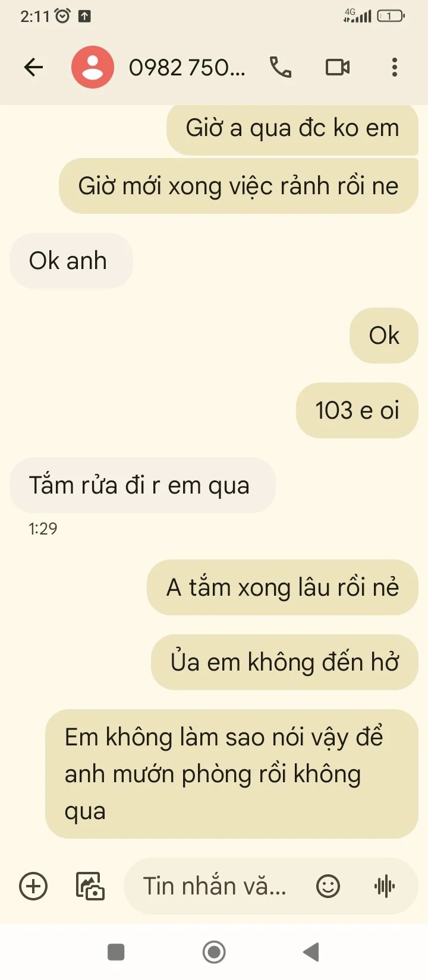Go back using the arrow icon
This screenshot has height=980, width=428.
click(x=33, y=67)
